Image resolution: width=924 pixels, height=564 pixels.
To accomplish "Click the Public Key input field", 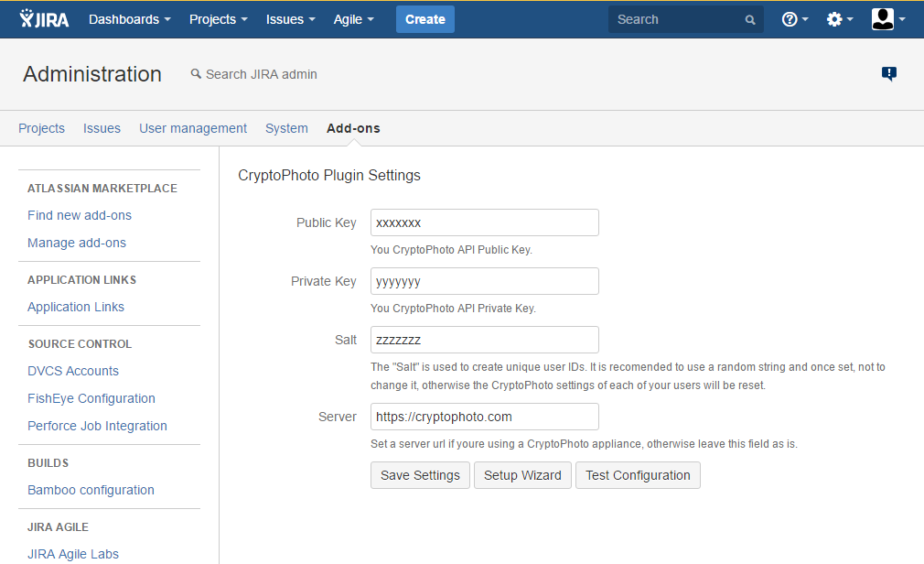I will tap(484, 222).
